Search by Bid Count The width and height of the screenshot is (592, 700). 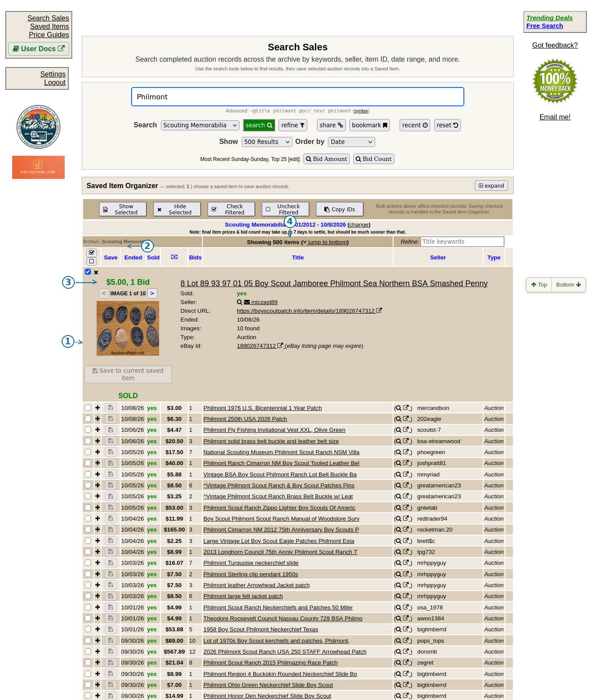[374, 159]
